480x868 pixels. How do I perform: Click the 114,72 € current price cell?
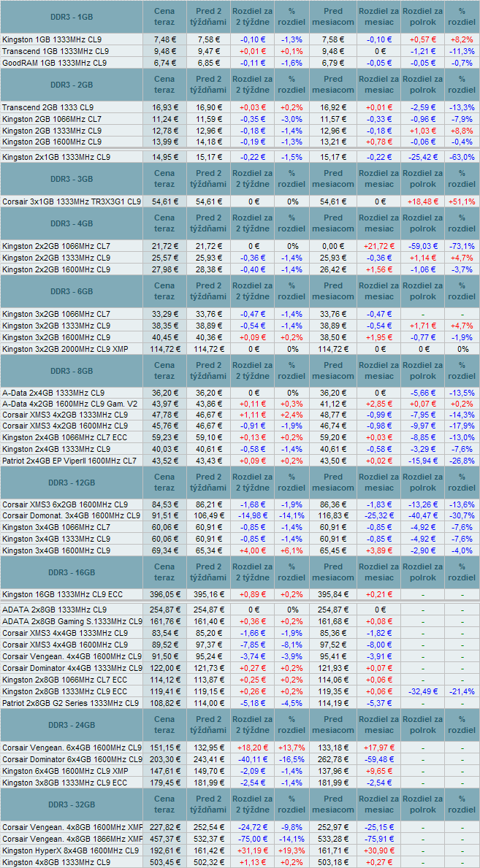click(164, 349)
